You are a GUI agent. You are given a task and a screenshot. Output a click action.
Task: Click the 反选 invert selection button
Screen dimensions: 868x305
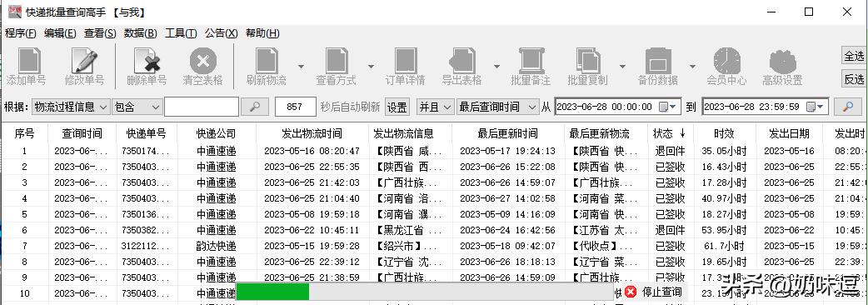click(x=854, y=79)
